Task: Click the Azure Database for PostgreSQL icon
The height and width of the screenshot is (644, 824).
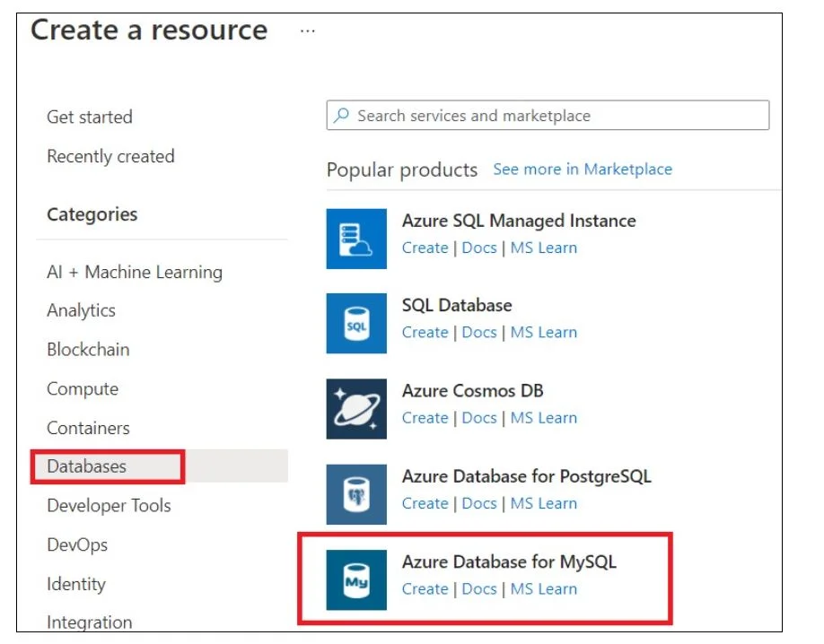Action: coord(356,494)
